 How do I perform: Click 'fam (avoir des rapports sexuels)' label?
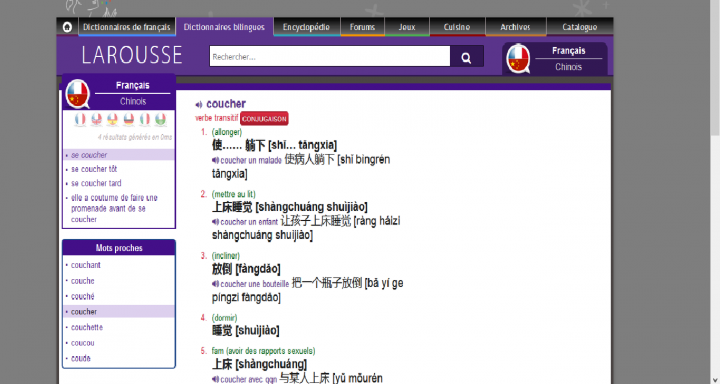click(264, 351)
